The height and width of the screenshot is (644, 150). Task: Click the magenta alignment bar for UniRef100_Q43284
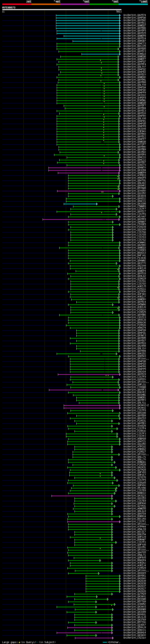pyautogui.click(x=85, y=170)
